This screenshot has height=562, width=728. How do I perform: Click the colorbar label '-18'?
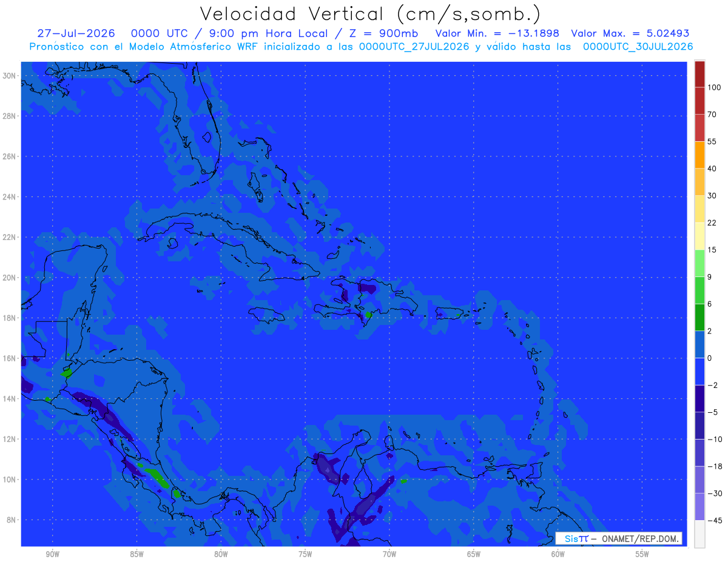[714, 466]
